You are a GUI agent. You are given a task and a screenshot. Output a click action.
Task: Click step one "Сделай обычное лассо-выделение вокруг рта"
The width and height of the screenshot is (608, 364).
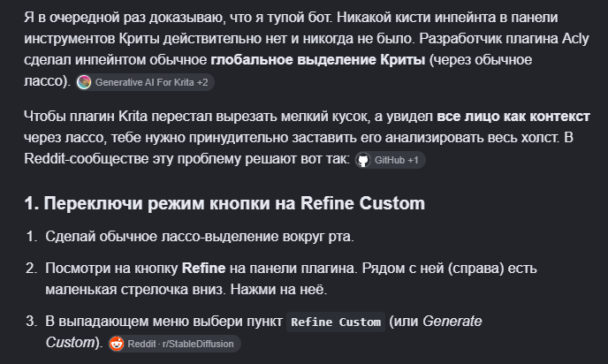(x=200, y=237)
